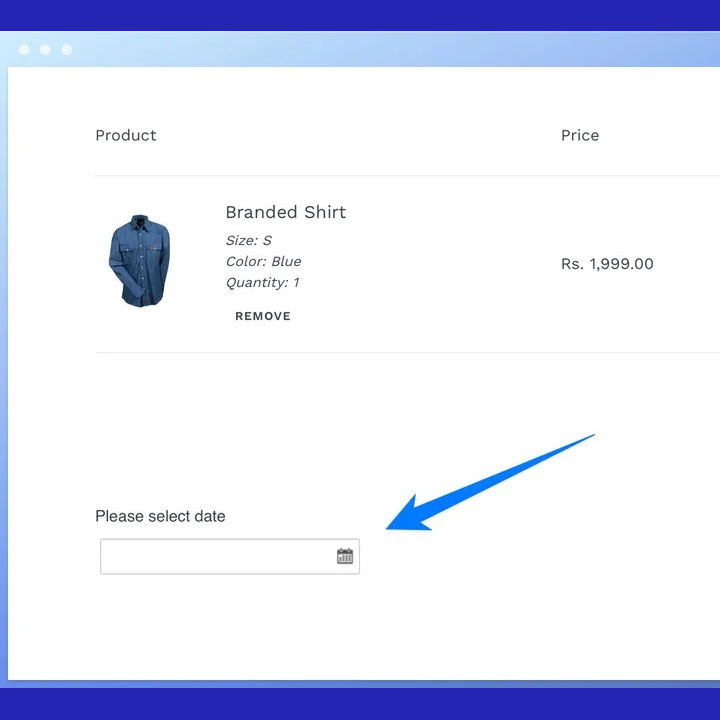
Task: Click the blue denim shirt thumbnail
Action: 139,260
